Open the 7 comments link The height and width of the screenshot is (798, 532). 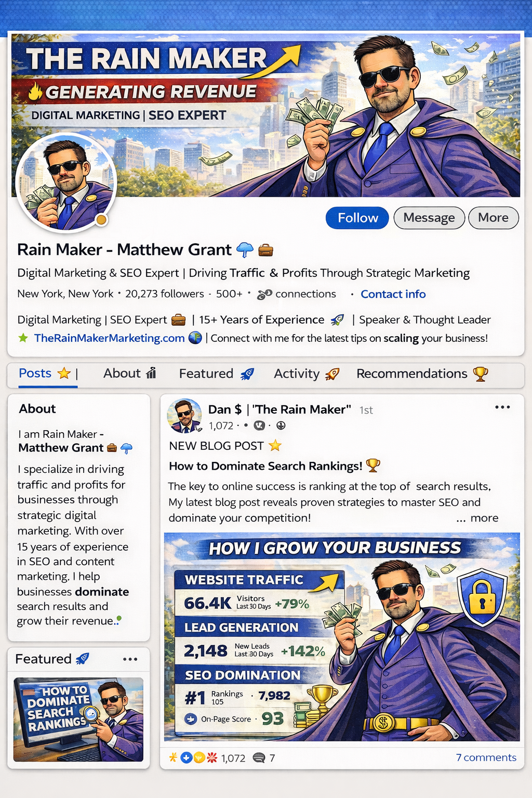coord(486,757)
